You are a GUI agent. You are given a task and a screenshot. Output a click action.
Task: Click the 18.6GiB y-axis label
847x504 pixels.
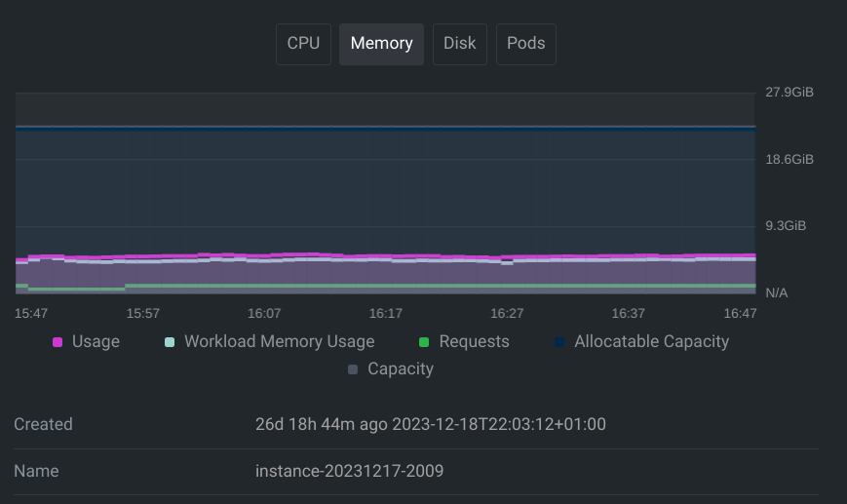pos(789,159)
